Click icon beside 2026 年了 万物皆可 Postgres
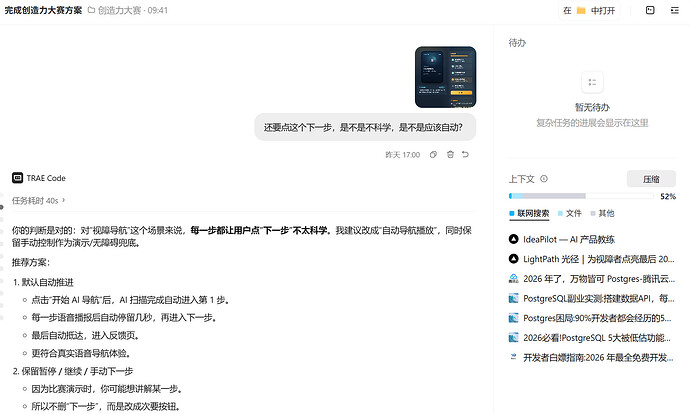The height and width of the screenshot is (414, 690). click(x=514, y=278)
